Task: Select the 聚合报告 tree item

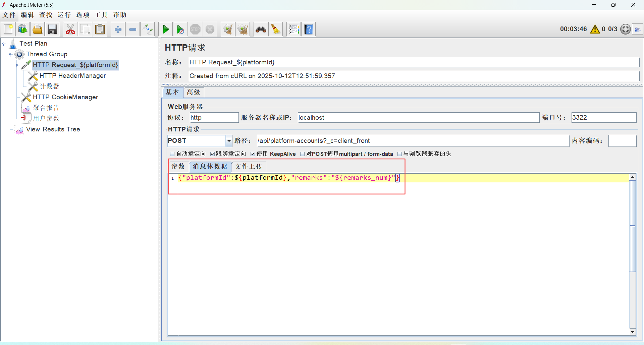Action: [x=46, y=108]
